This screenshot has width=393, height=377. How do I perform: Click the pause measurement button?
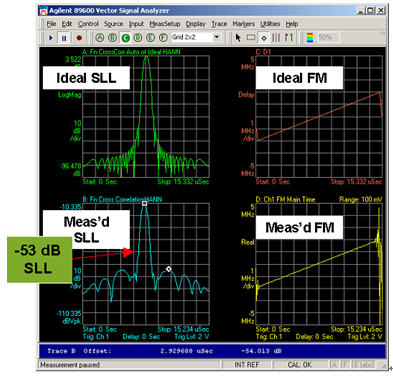64,38
